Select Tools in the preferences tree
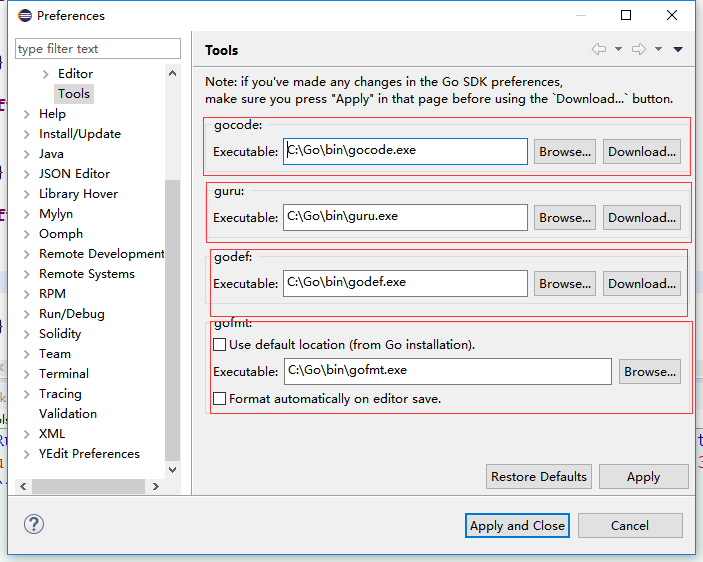 point(74,94)
